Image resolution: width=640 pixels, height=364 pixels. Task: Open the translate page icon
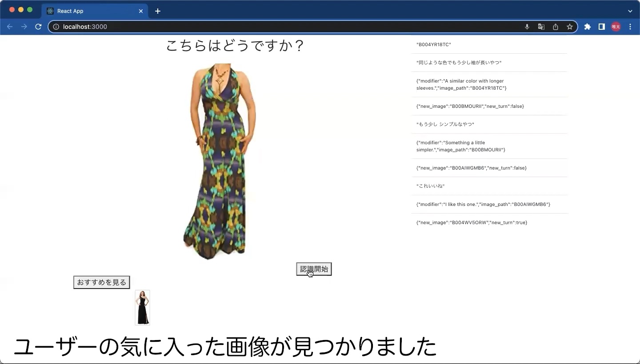tap(541, 27)
